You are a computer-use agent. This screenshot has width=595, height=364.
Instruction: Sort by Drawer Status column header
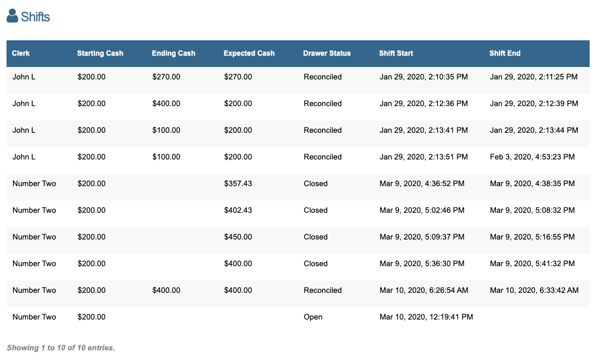coord(327,53)
